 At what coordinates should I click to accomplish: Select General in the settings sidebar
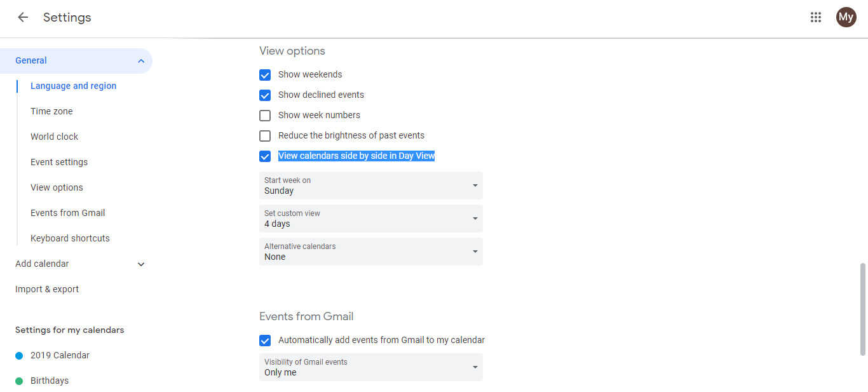coord(76,61)
